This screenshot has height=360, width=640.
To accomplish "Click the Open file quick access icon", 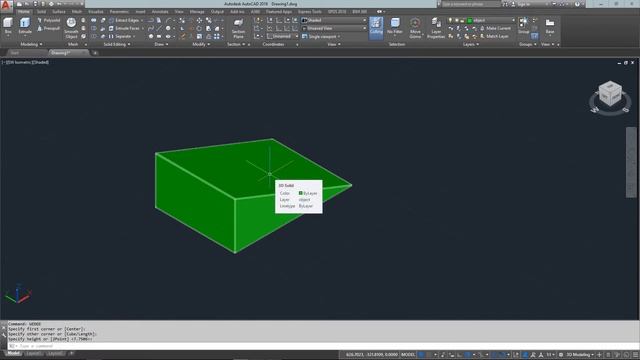I will (x=26, y=4).
